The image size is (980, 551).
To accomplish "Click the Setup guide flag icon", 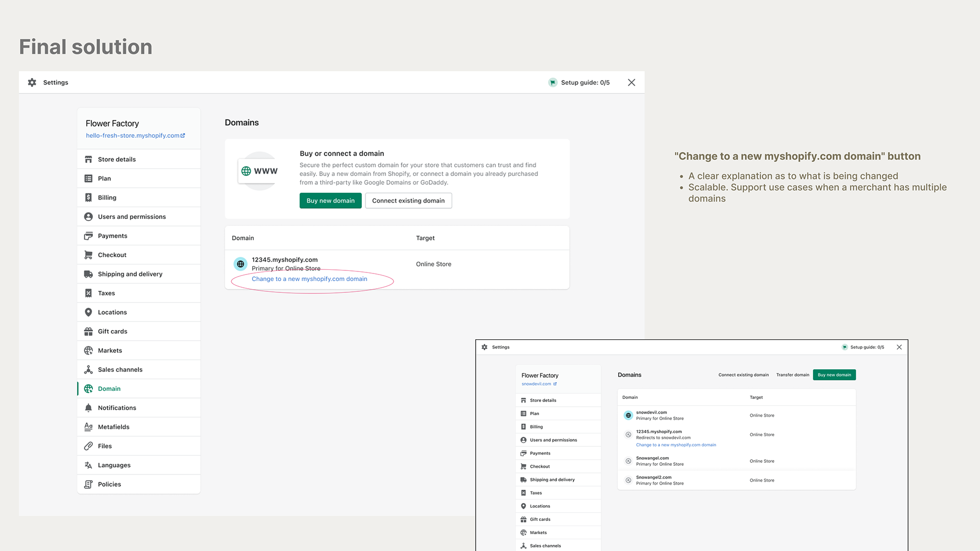I will point(552,83).
